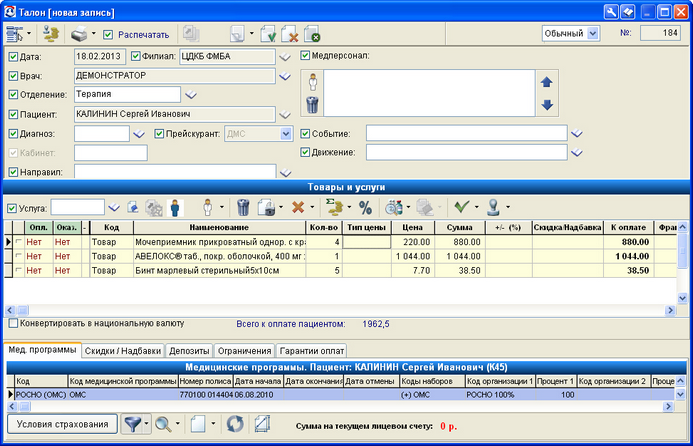
Task: Switch to Мед. программы tab
Action: coord(42,350)
